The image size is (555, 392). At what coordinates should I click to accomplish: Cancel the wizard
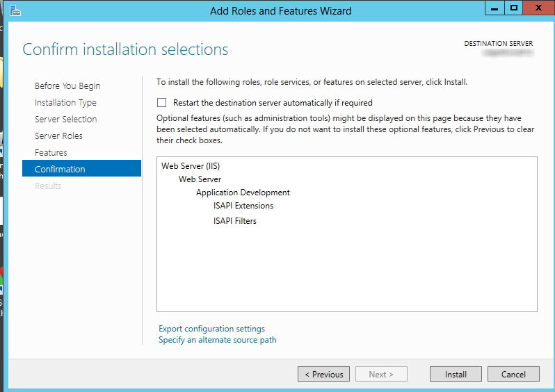[x=513, y=374]
